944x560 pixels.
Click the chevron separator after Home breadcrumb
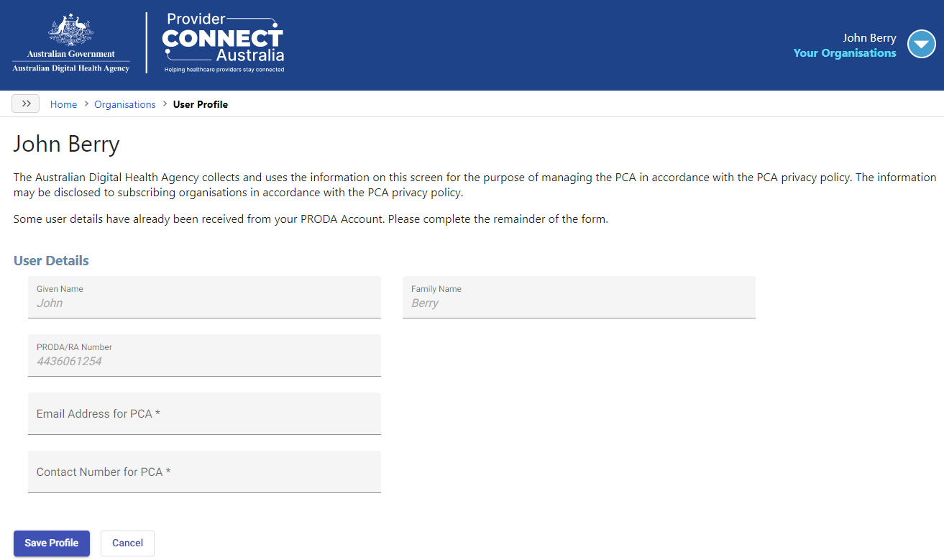click(x=86, y=104)
